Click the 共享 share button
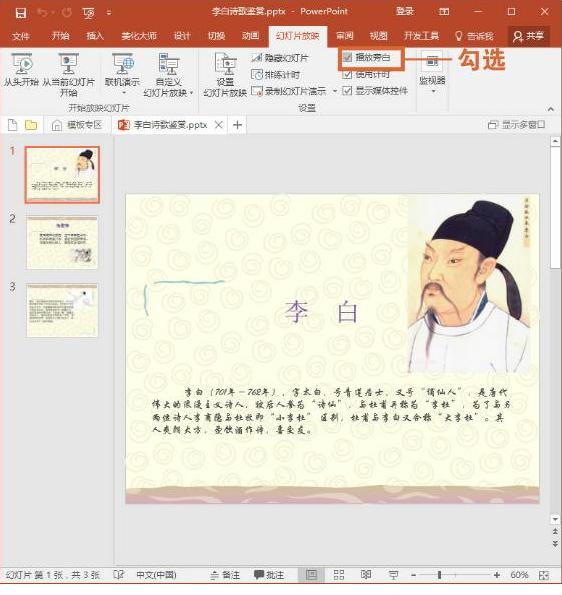This screenshot has height=595, width=562. click(x=528, y=36)
